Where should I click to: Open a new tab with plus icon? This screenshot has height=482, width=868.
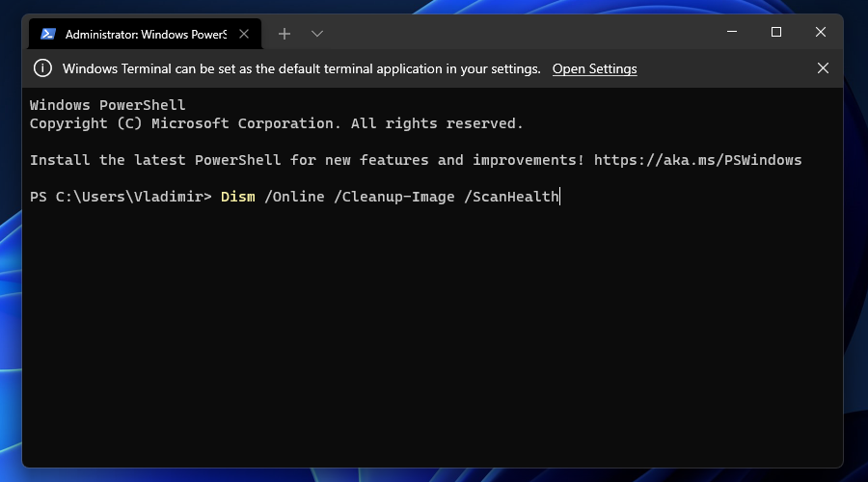(x=284, y=34)
